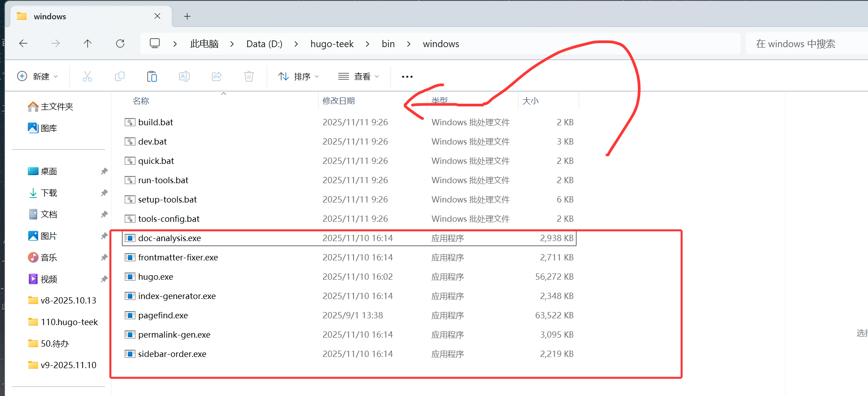Image resolution: width=868 pixels, height=396 pixels.
Task: Click the Data (D:) breadcrumb
Action: [264, 44]
